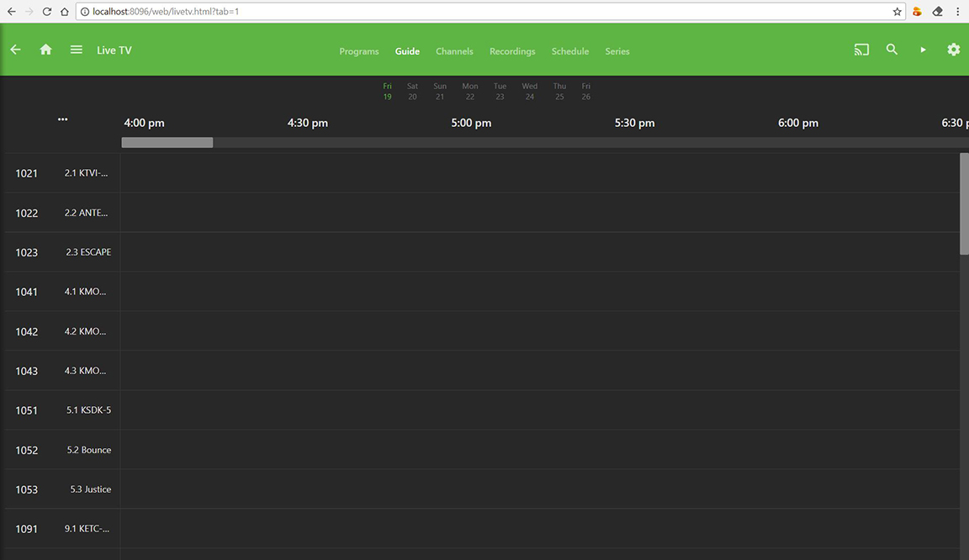Open channel 1051 5.1 KSDK-5

tap(61, 410)
